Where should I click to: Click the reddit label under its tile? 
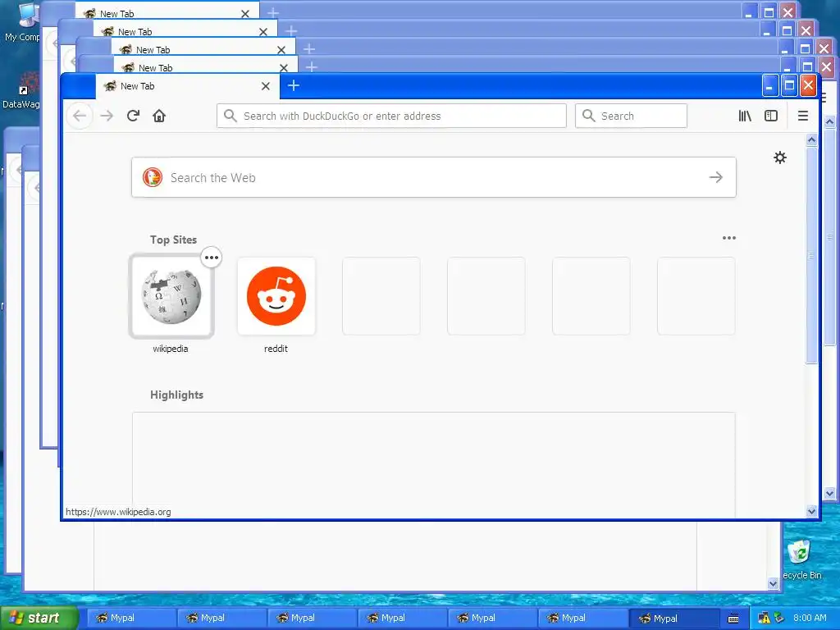click(276, 349)
